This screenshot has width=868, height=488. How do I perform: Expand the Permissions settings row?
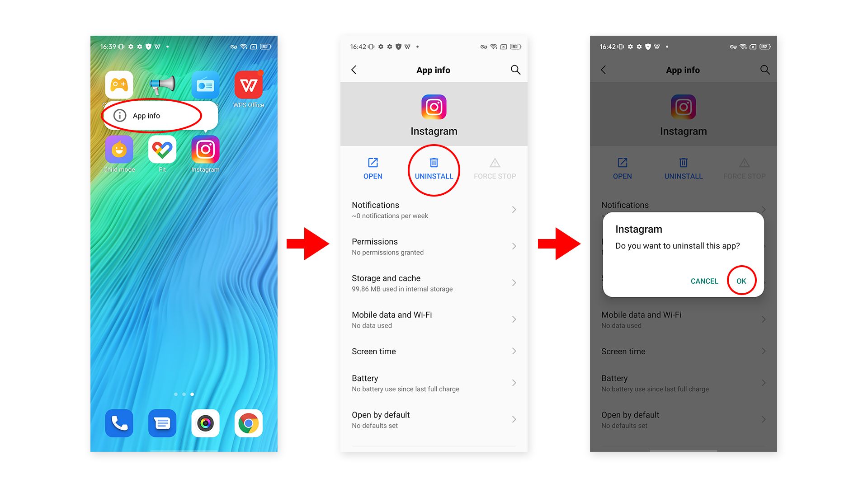pyautogui.click(x=434, y=246)
